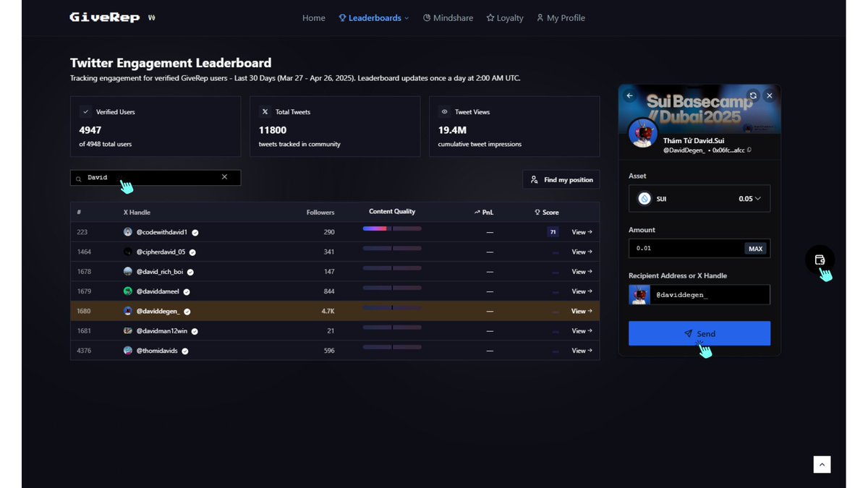
Task: Go back in the wallet panel
Action: click(629, 95)
